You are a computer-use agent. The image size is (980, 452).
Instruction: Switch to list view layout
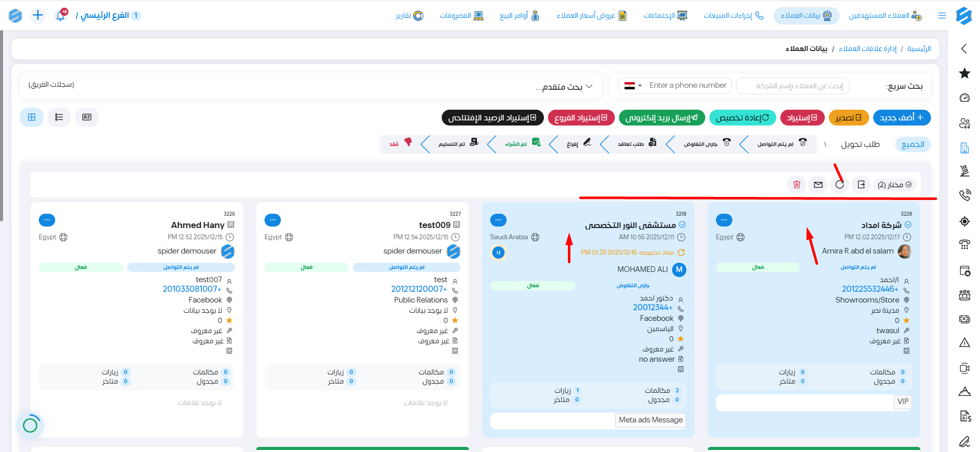59,117
